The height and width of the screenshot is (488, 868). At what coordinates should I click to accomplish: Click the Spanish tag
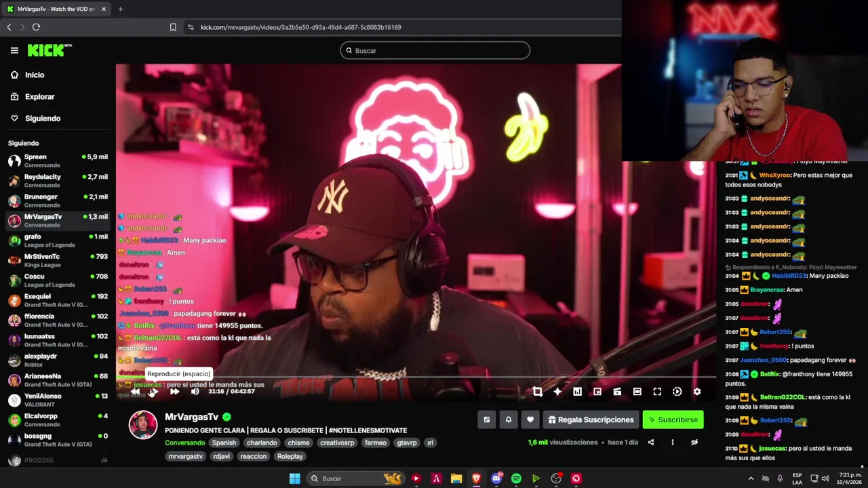pos(224,443)
